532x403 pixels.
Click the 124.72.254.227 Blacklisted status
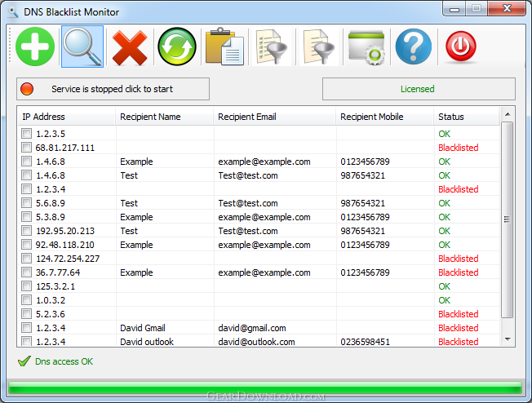point(459,259)
